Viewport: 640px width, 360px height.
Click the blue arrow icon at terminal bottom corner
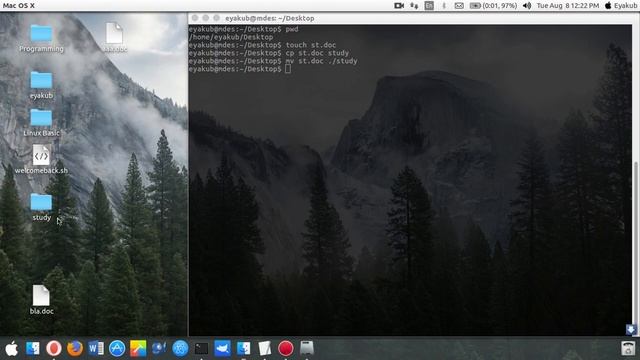point(631,329)
